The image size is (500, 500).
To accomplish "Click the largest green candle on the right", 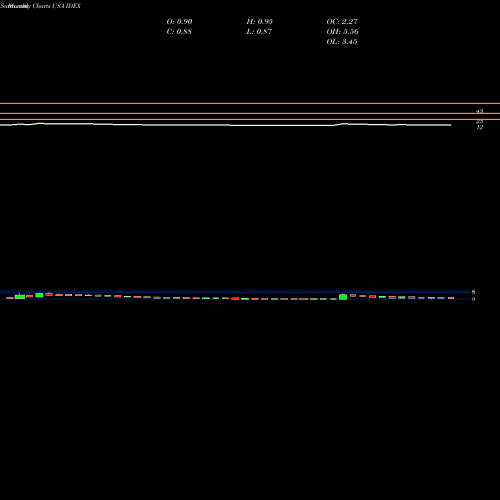I will click(x=343, y=297).
